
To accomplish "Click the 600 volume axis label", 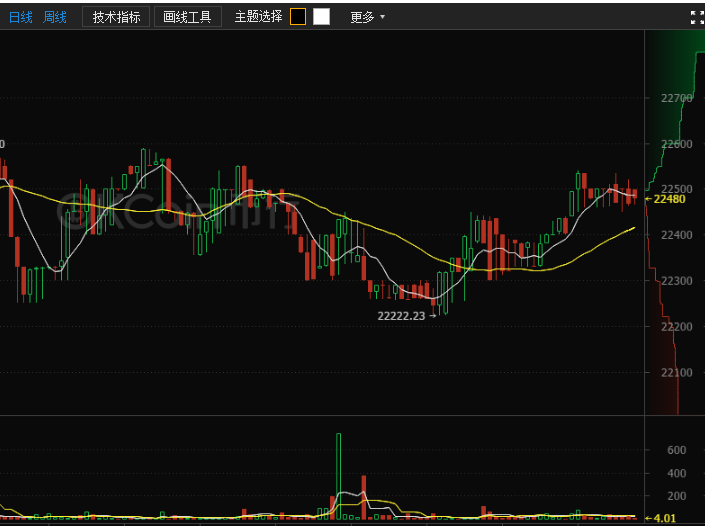I will pos(676,451).
